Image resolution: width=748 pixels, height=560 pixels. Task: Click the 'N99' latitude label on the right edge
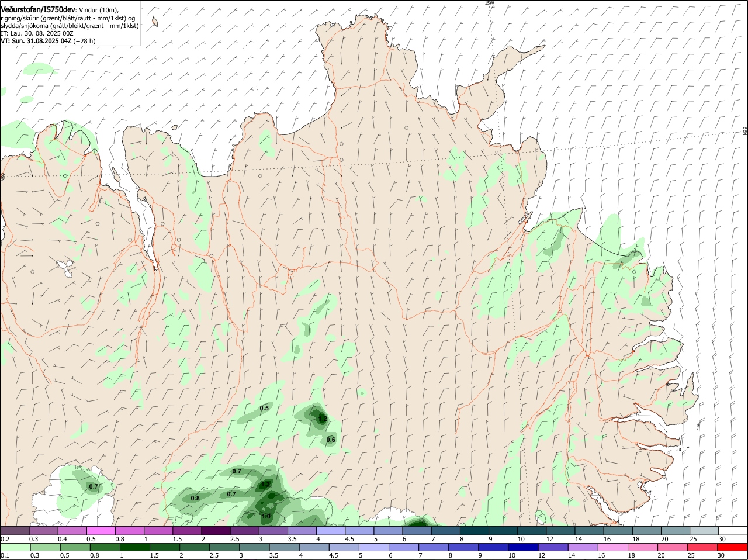pyautogui.click(x=745, y=132)
